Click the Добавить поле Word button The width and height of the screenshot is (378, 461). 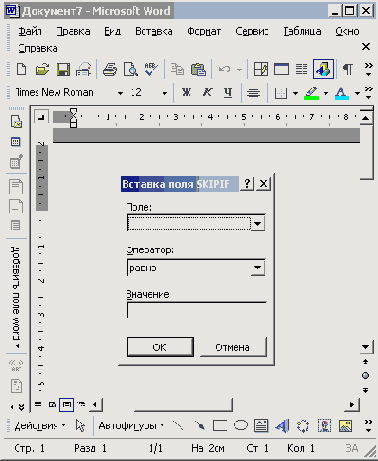pos(16,297)
